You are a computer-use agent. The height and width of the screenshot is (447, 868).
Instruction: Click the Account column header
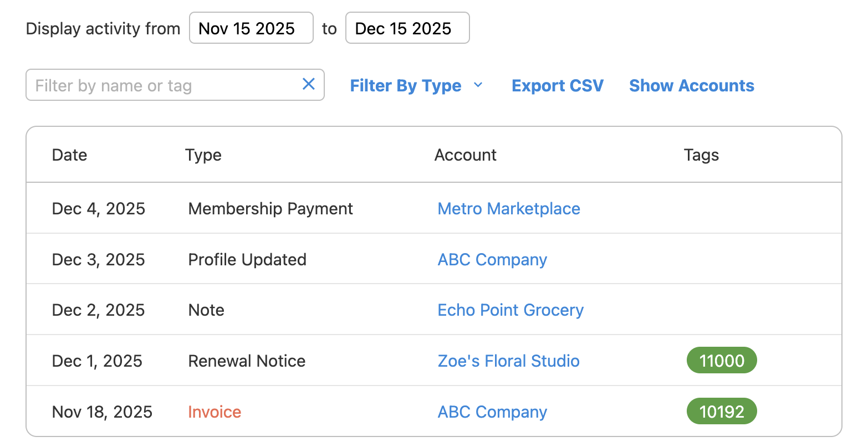pos(465,155)
